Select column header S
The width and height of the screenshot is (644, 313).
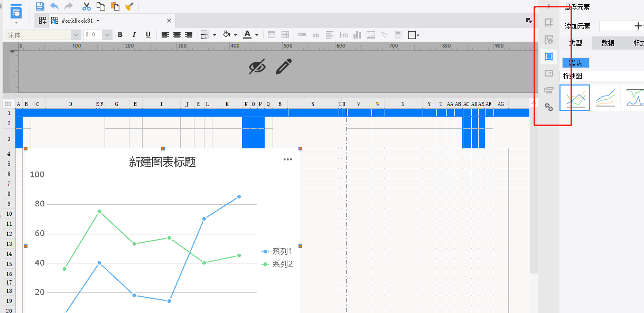coord(313,105)
